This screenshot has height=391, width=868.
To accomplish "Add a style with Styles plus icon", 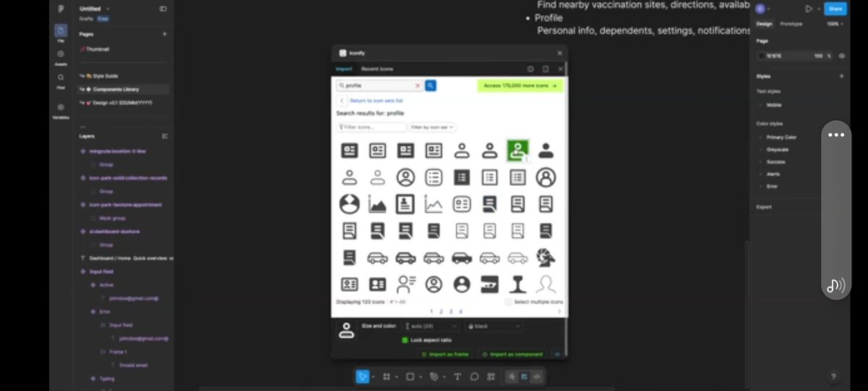I will tap(841, 77).
